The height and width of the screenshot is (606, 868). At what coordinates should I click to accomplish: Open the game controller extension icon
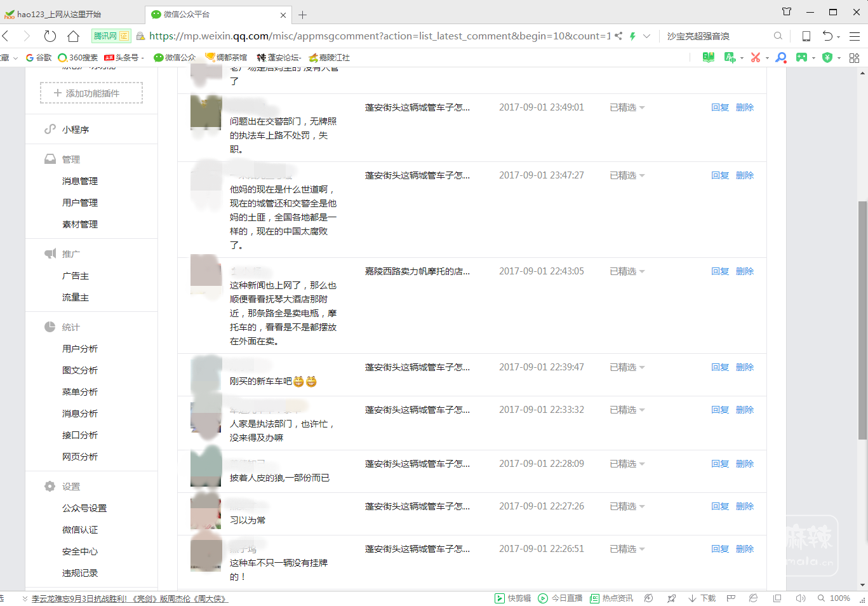802,58
